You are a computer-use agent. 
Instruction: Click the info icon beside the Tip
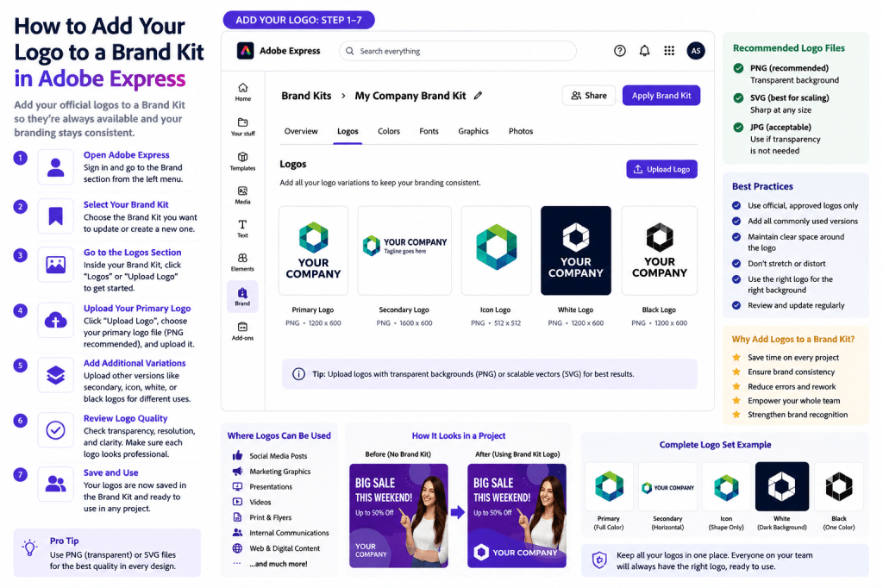[298, 374]
